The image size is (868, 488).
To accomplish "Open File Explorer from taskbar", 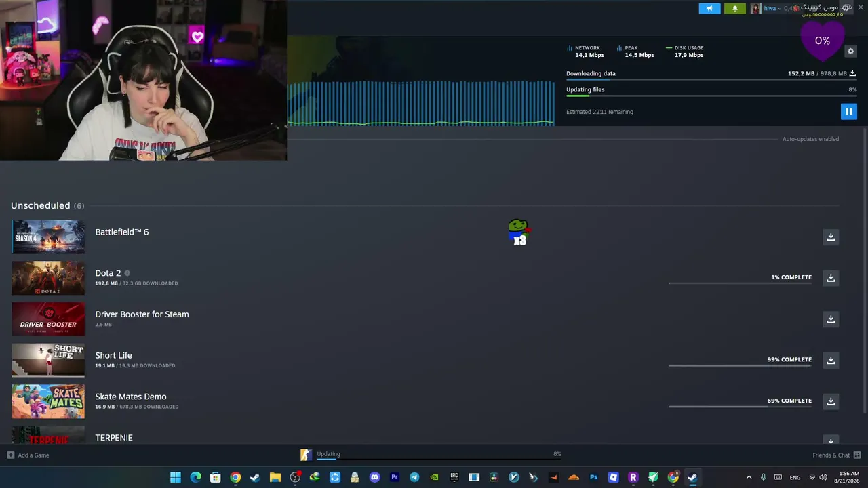I will click(275, 477).
